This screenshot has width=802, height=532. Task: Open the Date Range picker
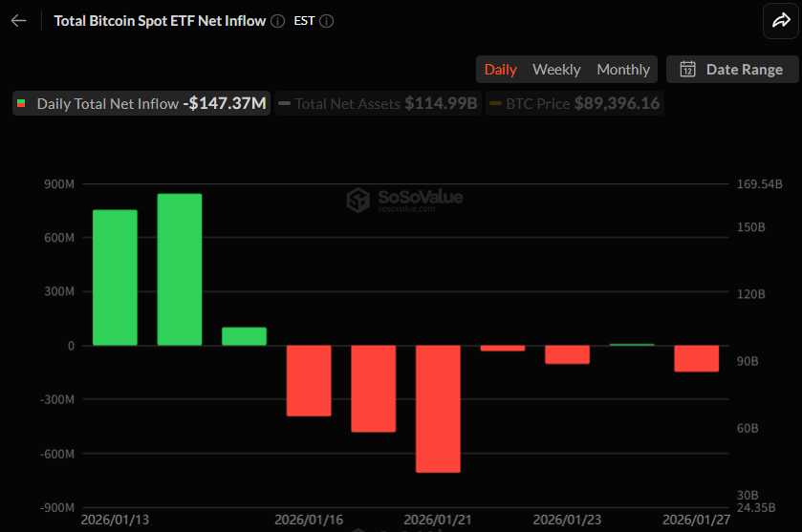point(731,69)
